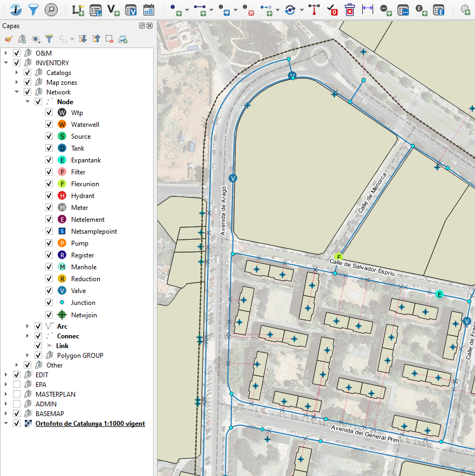The width and height of the screenshot is (475, 476).
Task: Click the insert point node tool
Action: (x=176, y=10)
